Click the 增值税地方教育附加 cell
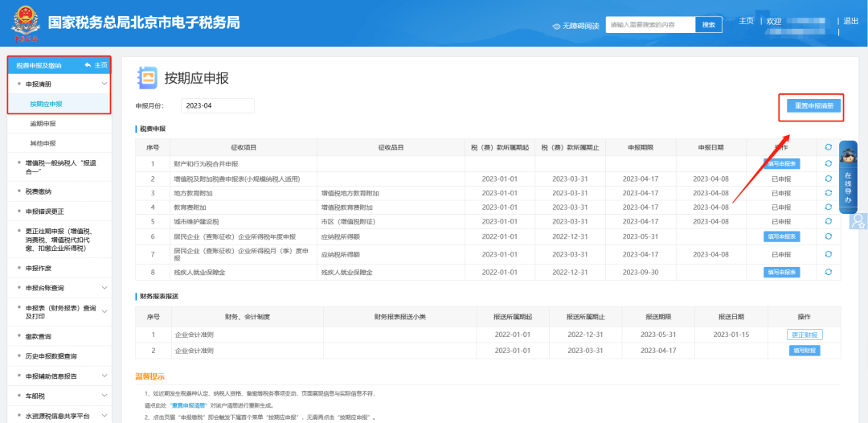The width and height of the screenshot is (868, 423). 391,193
